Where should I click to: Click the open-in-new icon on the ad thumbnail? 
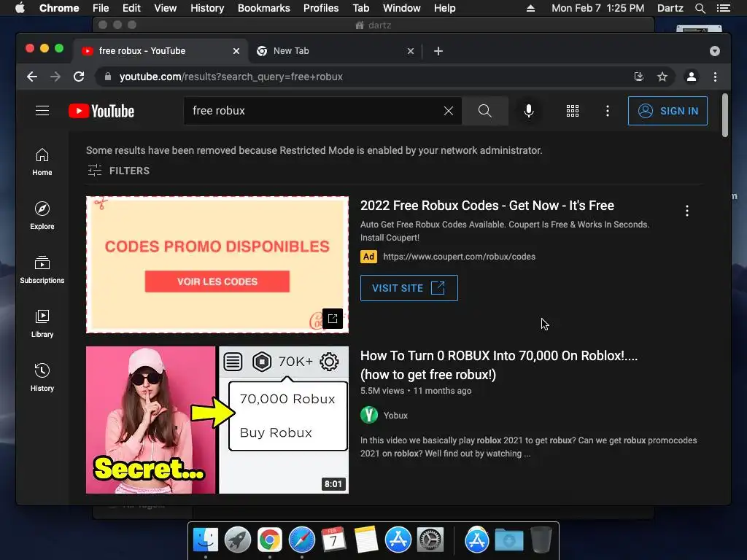pos(333,319)
